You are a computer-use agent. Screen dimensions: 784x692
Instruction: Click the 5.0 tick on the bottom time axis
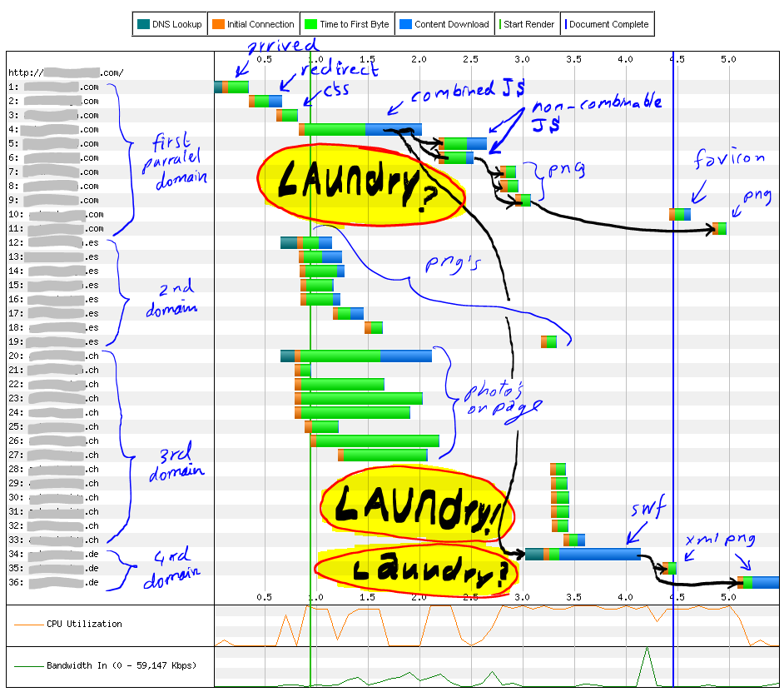pyautogui.click(x=728, y=597)
